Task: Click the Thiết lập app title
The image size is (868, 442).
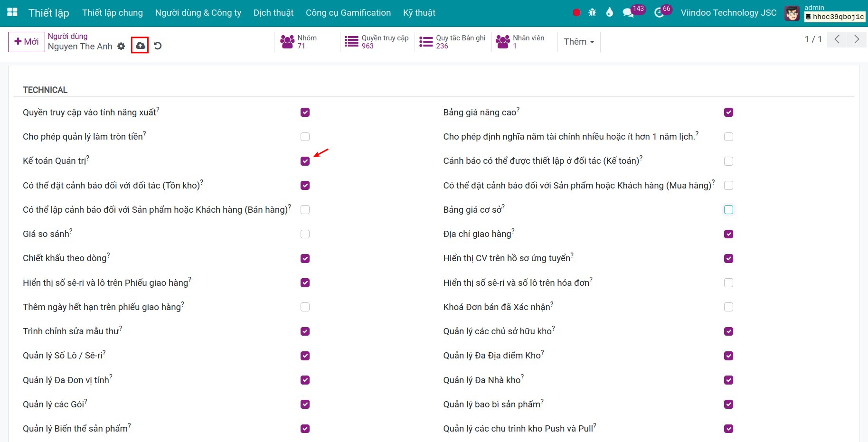Action: coord(48,13)
